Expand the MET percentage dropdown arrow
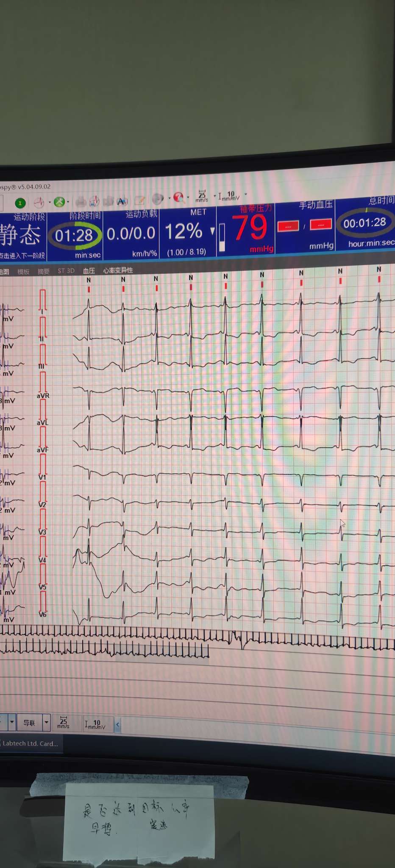 pyautogui.click(x=212, y=231)
